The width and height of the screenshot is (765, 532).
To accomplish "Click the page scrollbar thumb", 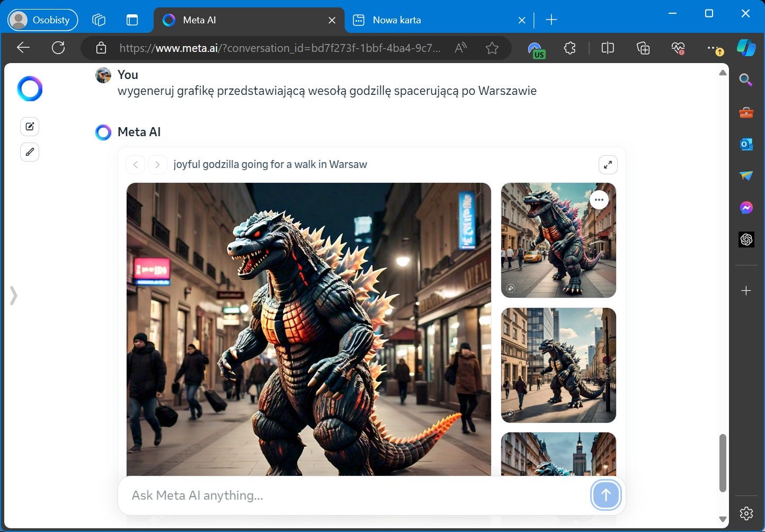I will tap(723, 463).
